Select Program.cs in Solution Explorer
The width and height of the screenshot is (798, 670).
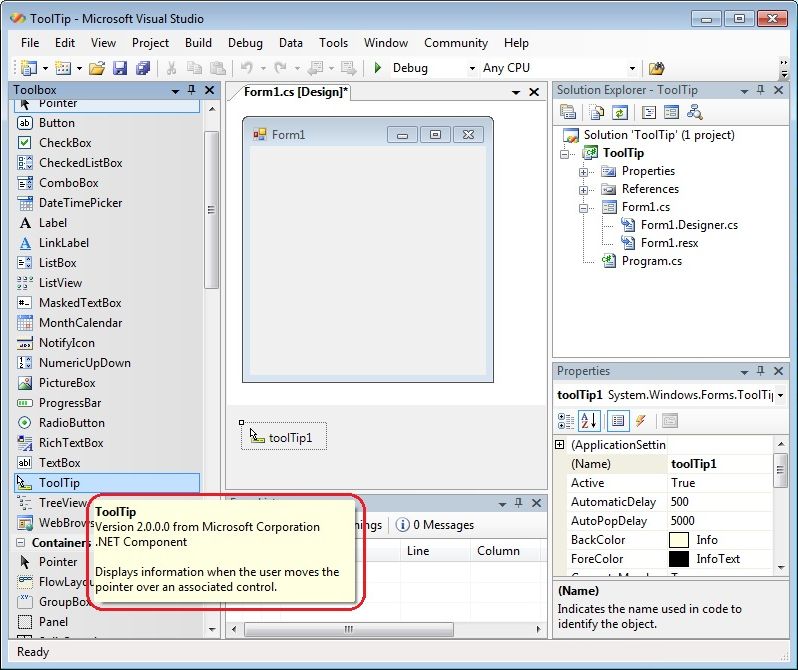(651, 261)
